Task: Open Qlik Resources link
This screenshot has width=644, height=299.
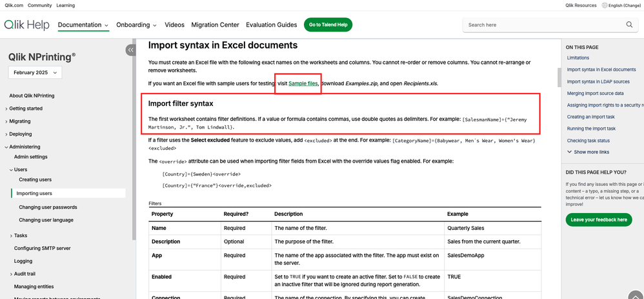Action: click(581, 5)
